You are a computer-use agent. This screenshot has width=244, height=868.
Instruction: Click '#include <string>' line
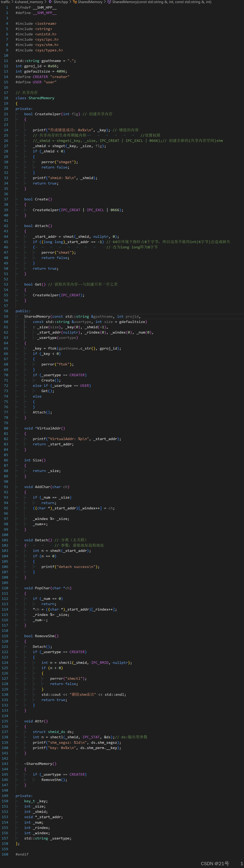coord(34,29)
